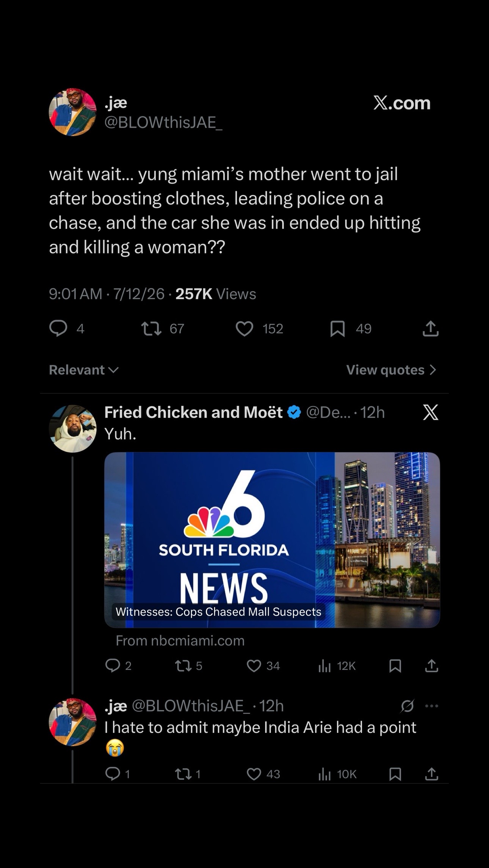Open more options on India Arie reply
489x868 pixels.
pos(432,706)
